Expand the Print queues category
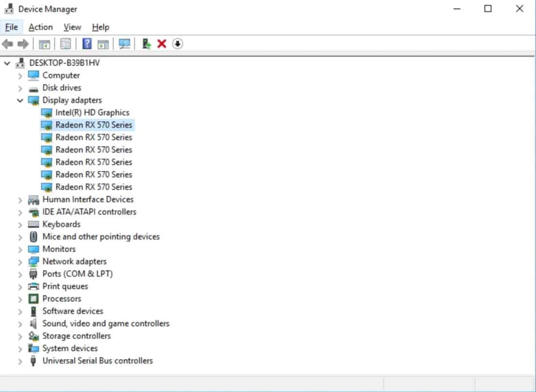The height and width of the screenshot is (392, 536). 20,287
